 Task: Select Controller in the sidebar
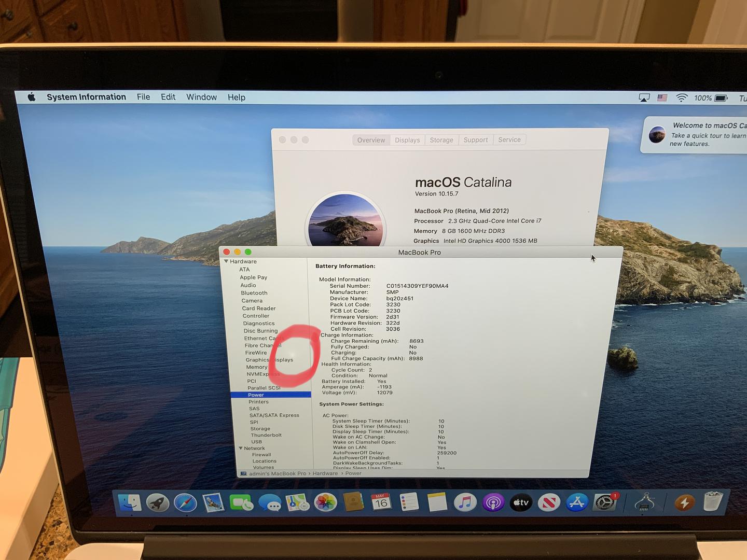(x=256, y=316)
